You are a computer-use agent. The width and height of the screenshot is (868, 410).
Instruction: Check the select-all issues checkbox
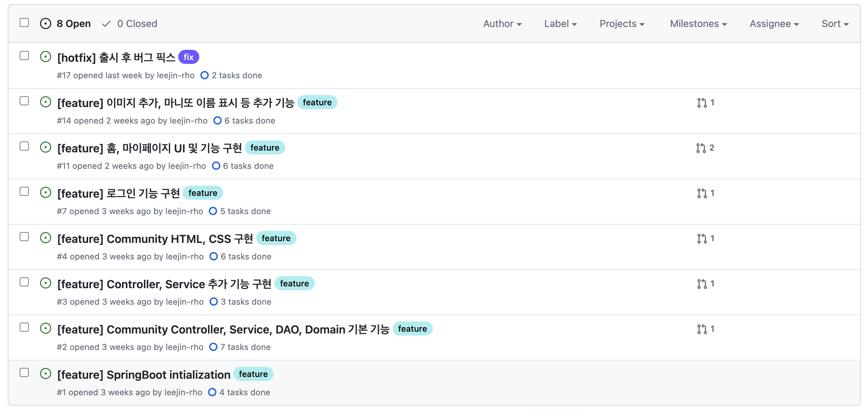tap(24, 23)
